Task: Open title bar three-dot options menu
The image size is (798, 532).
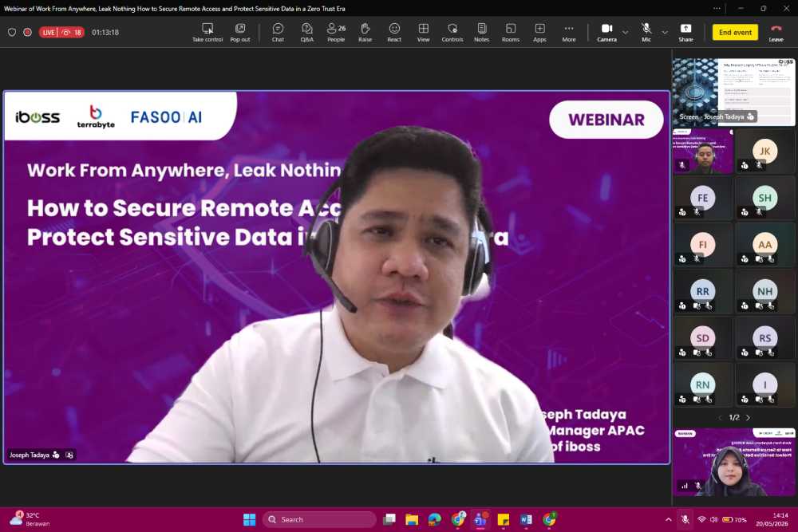Action: click(x=717, y=8)
